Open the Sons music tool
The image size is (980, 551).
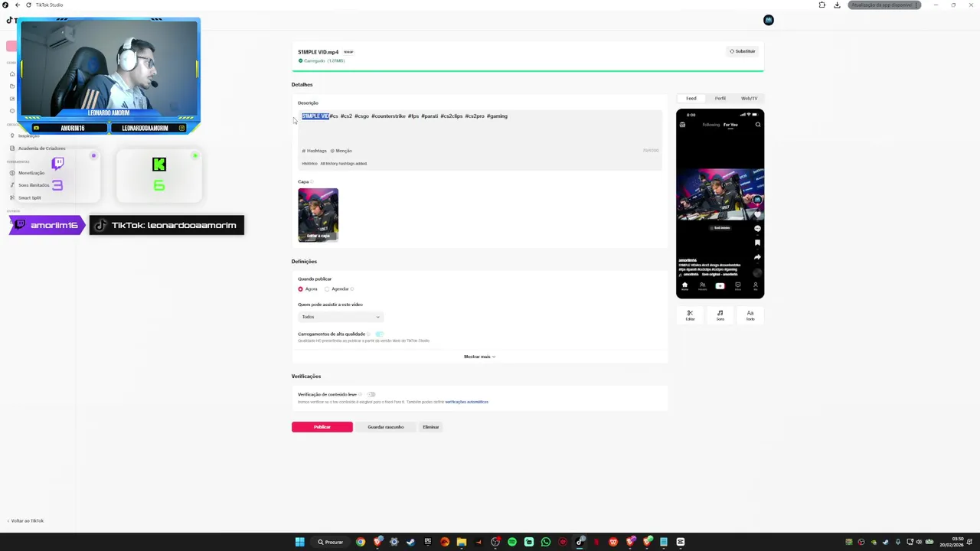click(720, 315)
